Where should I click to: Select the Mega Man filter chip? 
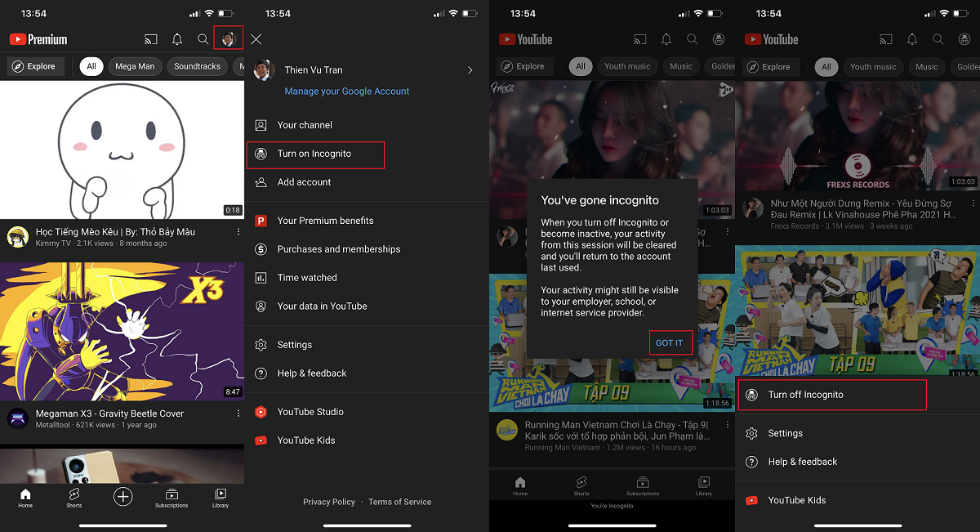135,66
